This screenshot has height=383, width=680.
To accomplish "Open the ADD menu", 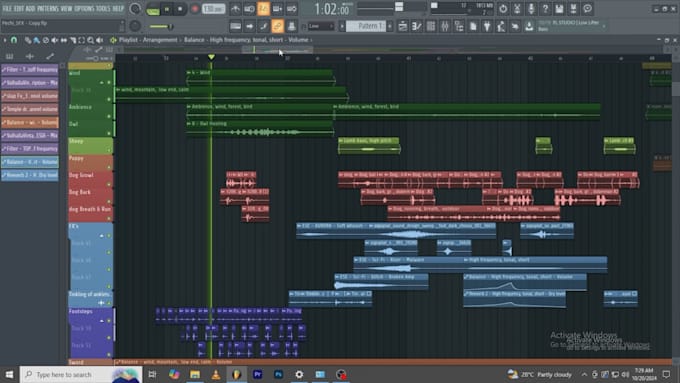I will (30, 9).
